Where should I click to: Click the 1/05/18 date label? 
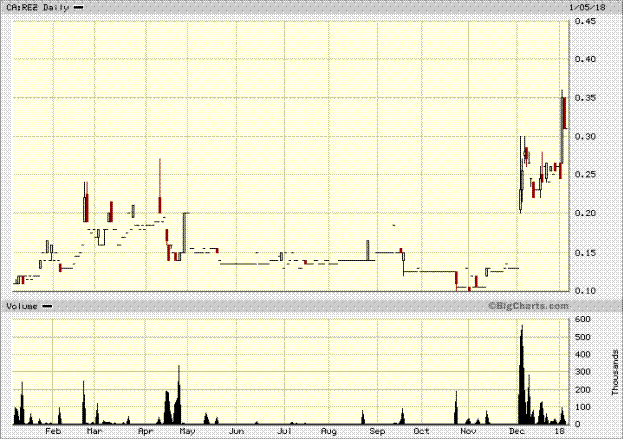(x=583, y=8)
